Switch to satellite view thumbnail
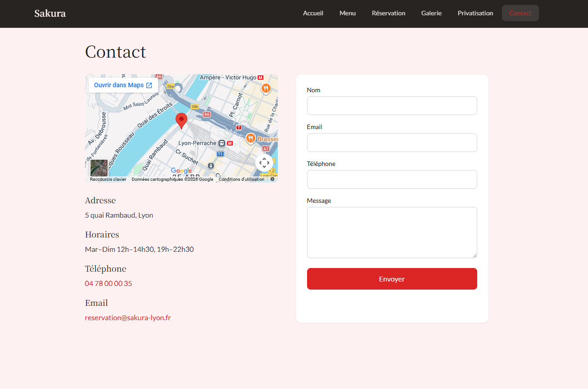The height and width of the screenshot is (389, 588). (99, 168)
